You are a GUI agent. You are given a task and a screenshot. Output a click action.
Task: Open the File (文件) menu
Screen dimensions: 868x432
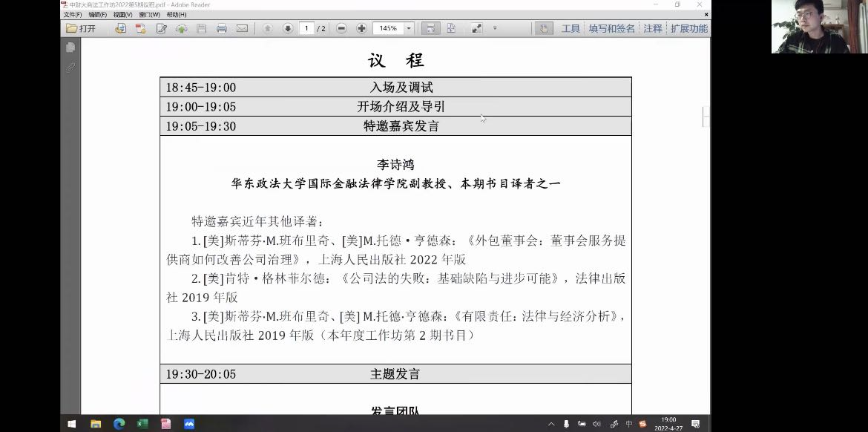tap(72, 15)
